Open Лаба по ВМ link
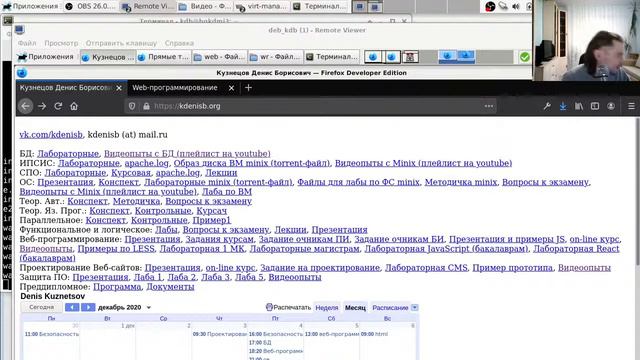640x360 pixels. pos(227,192)
